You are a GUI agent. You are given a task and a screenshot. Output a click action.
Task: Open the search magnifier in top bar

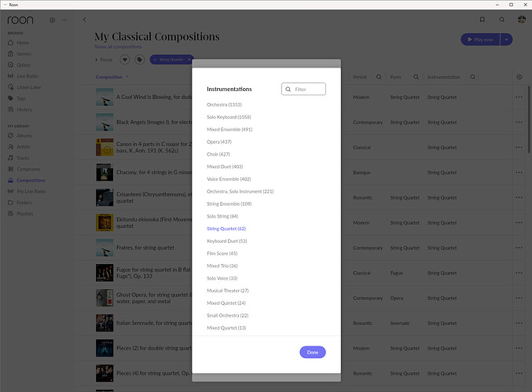[x=502, y=20]
